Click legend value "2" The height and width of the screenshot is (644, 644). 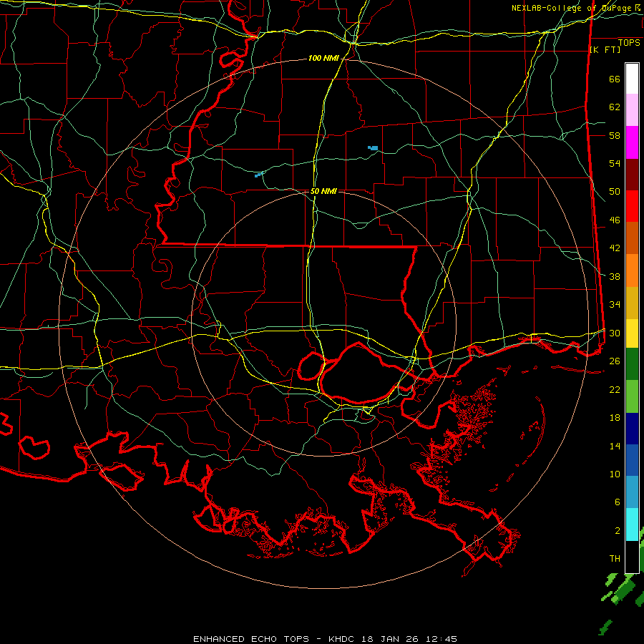click(618, 531)
